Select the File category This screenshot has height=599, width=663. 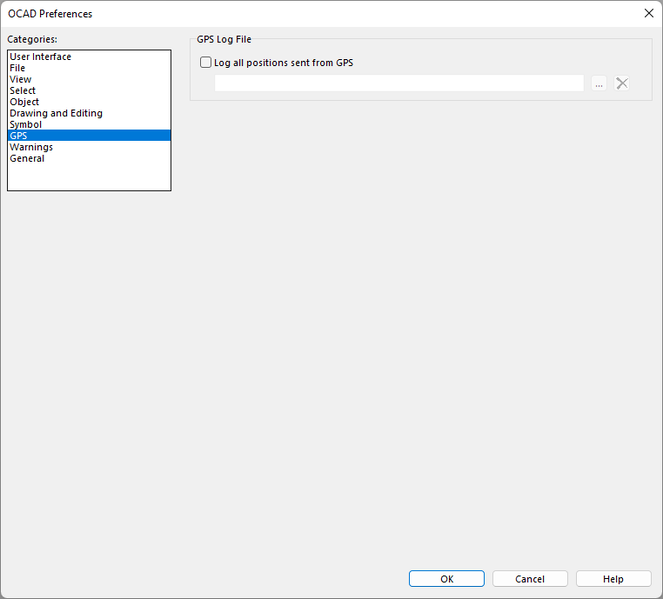pos(89,68)
